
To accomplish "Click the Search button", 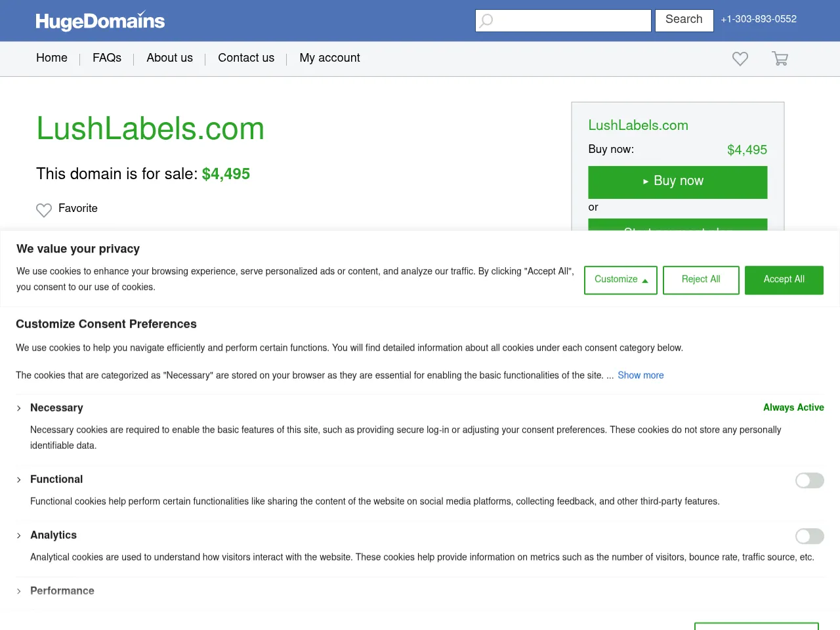I will point(684,20).
